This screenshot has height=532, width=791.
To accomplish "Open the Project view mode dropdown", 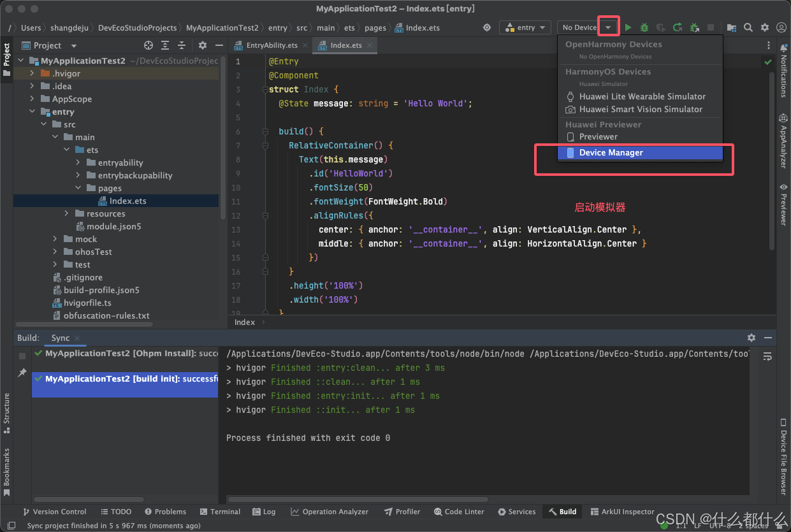I will 50,45.
